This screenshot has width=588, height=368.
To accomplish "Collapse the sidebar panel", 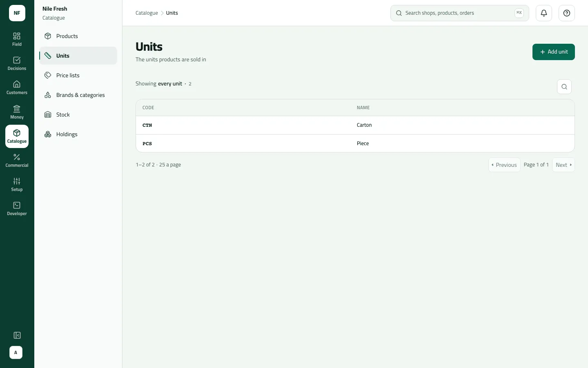I will pos(17,335).
